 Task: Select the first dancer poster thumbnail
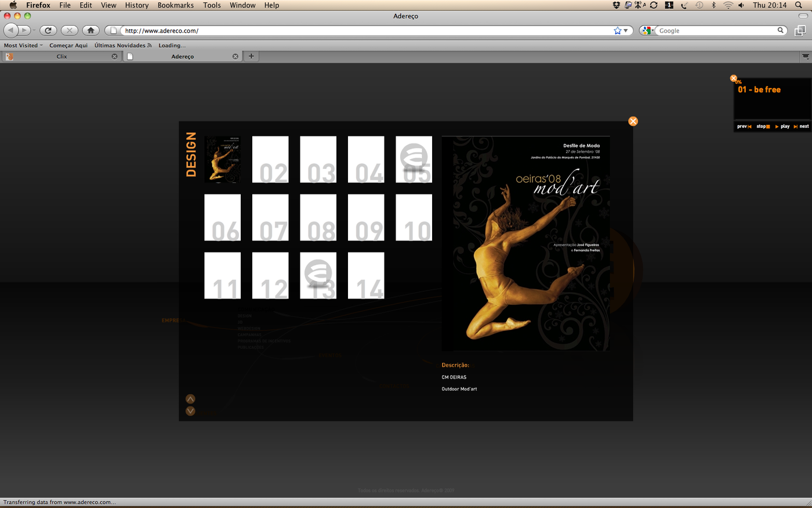coord(223,160)
